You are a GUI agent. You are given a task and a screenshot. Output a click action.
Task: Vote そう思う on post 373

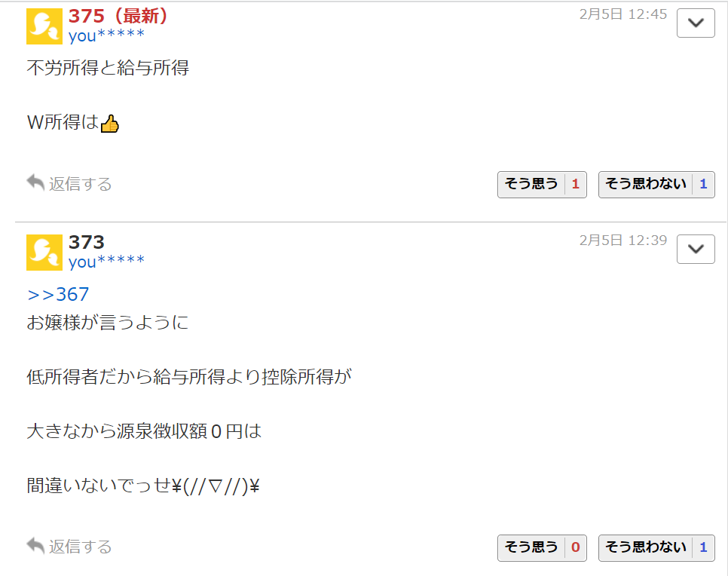(542, 547)
